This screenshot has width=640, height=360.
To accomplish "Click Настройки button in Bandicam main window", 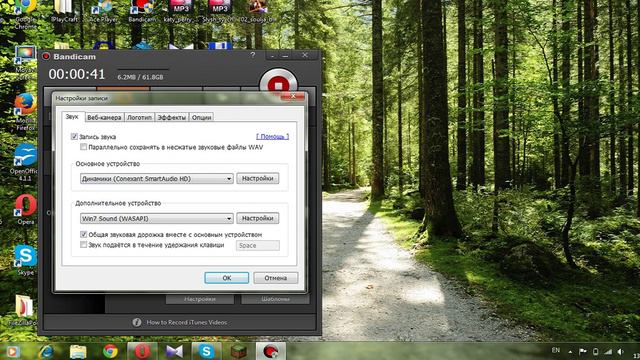I will tap(200, 299).
